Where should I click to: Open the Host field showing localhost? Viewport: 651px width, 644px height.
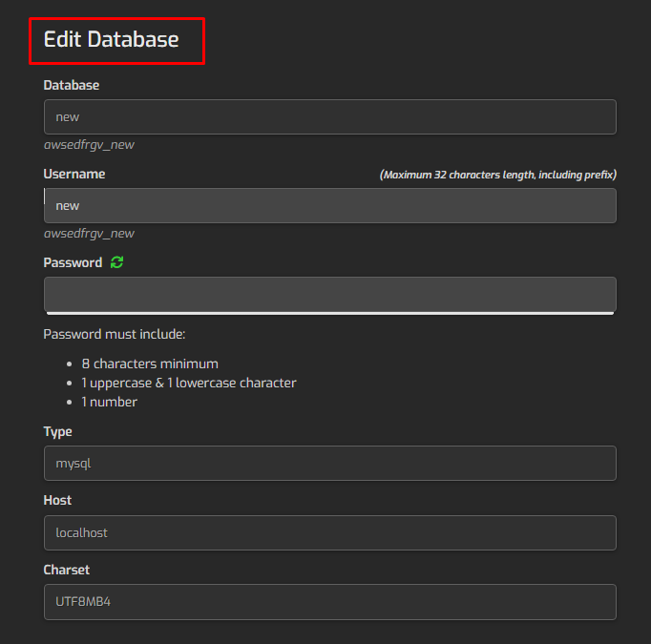(329, 532)
